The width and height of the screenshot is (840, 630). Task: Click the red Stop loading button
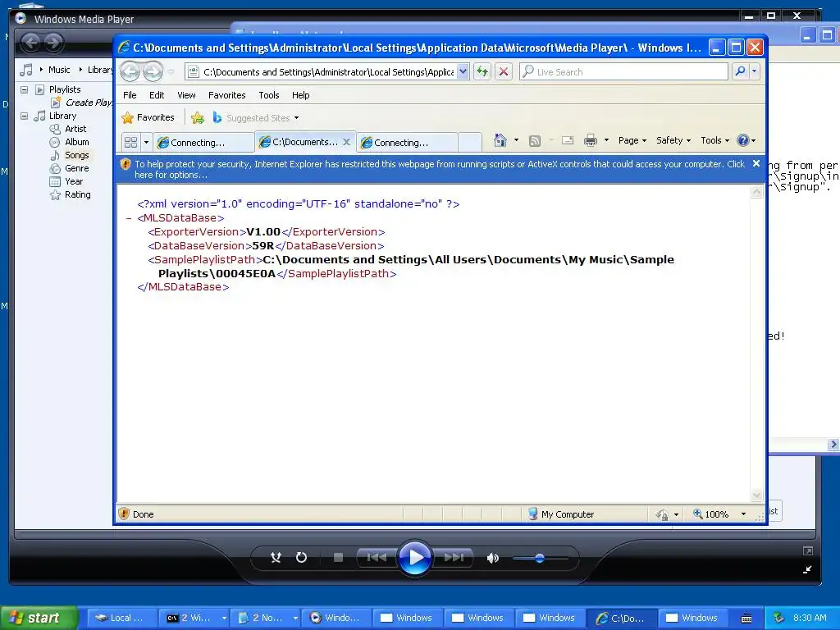(504, 71)
